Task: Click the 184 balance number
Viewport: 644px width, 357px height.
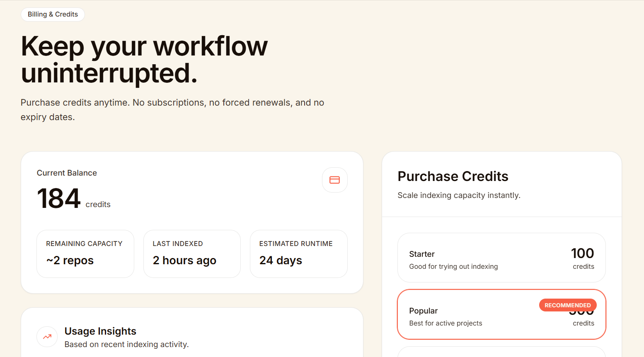Action: pos(58,198)
